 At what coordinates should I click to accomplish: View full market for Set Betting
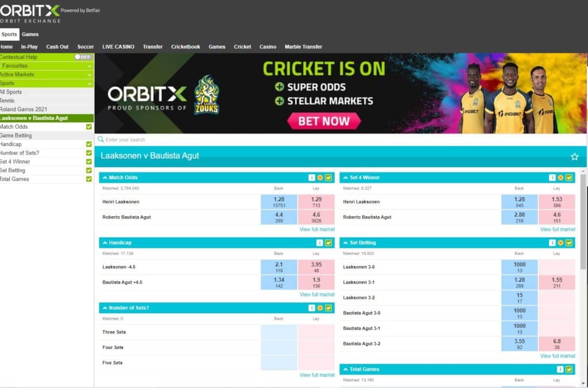point(558,356)
